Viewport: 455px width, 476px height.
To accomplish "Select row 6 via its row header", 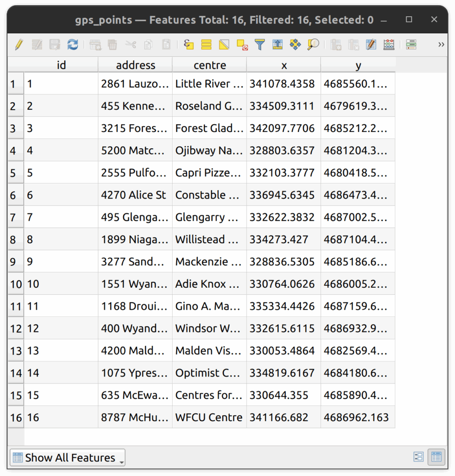I will (13, 195).
